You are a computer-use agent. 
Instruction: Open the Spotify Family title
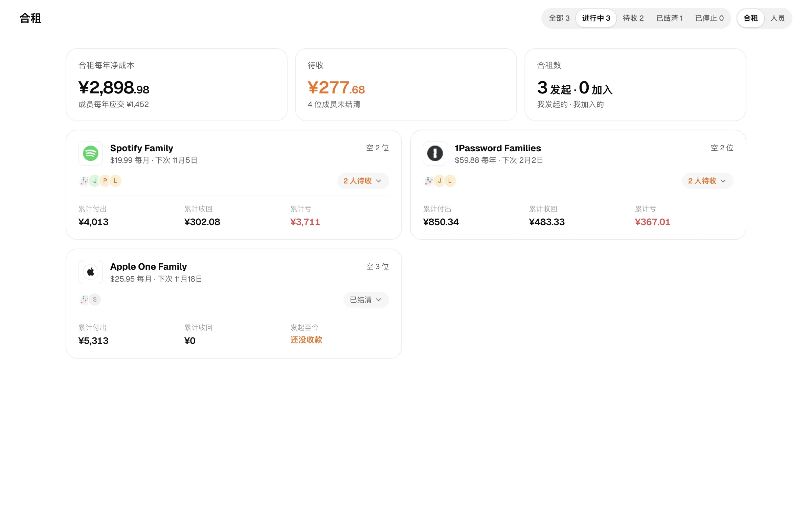[x=141, y=148]
